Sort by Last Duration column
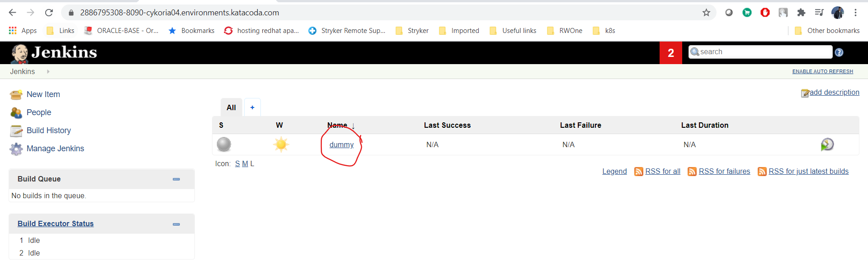The width and height of the screenshot is (868, 279). 705,125
